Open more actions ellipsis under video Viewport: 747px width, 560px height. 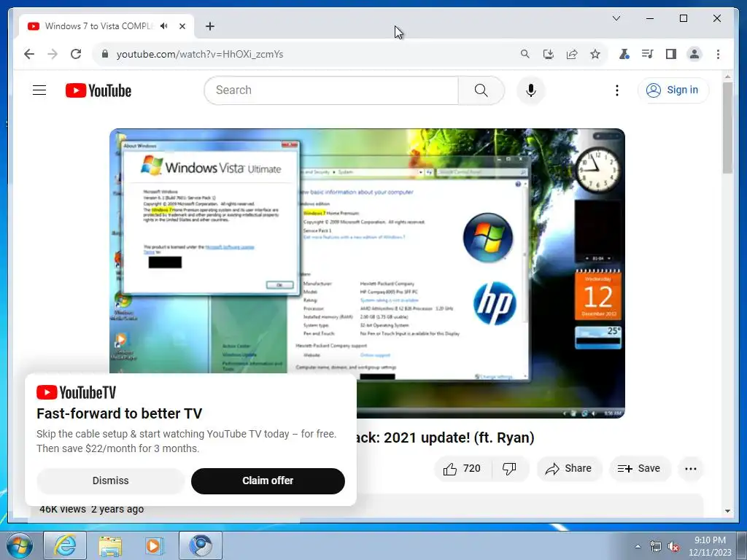coord(690,469)
